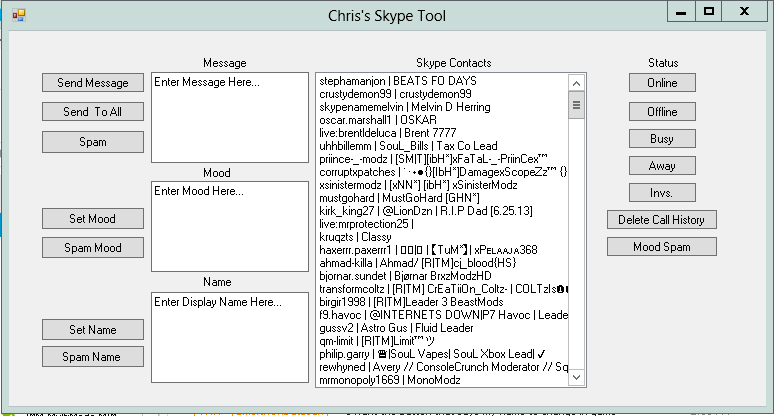
Task: Close the Chris's Skype Tool window
Action: (744, 11)
